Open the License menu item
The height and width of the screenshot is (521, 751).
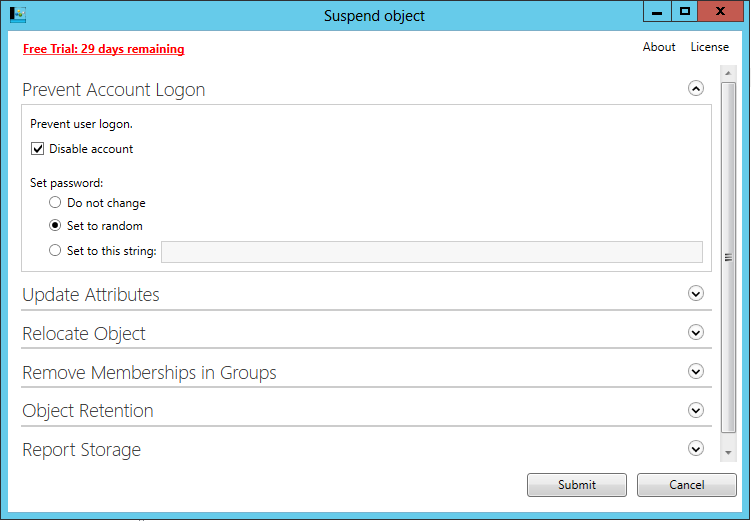[709, 47]
